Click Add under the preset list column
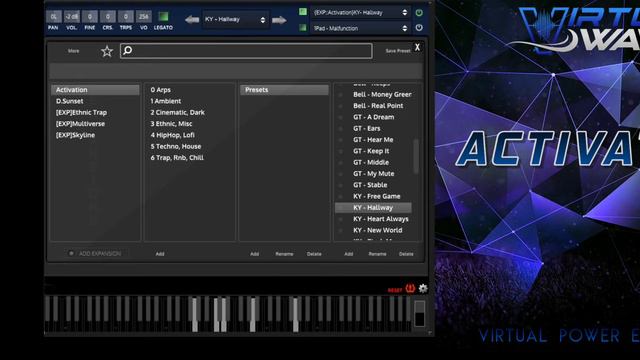This screenshot has width=640, height=360. (x=349, y=254)
